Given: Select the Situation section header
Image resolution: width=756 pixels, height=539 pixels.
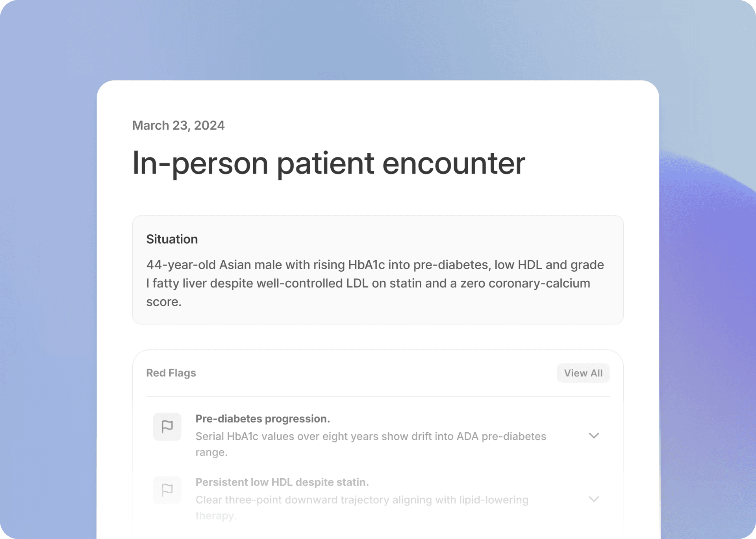Looking at the screenshot, I should pyautogui.click(x=172, y=239).
